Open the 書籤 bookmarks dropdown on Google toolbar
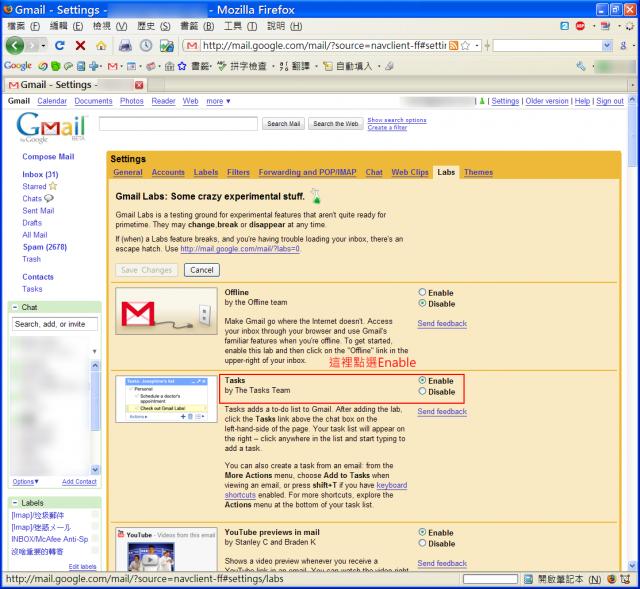The height and width of the screenshot is (589, 640). [x=202, y=66]
